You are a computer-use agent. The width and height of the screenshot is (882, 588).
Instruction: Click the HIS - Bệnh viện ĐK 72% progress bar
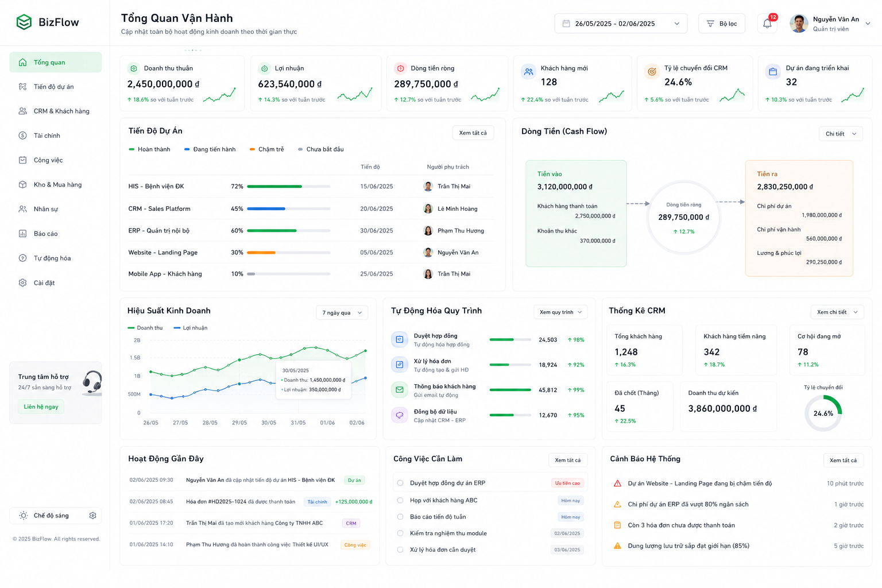[x=289, y=187]
